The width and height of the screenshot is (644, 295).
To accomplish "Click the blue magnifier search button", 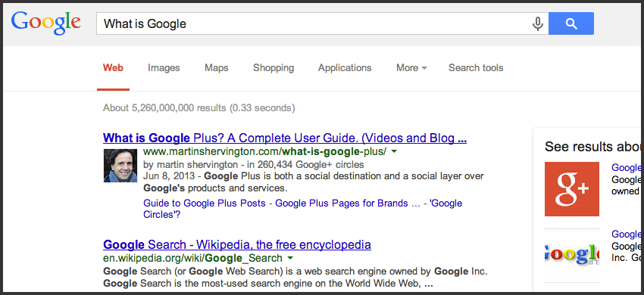I will point(571,23).
